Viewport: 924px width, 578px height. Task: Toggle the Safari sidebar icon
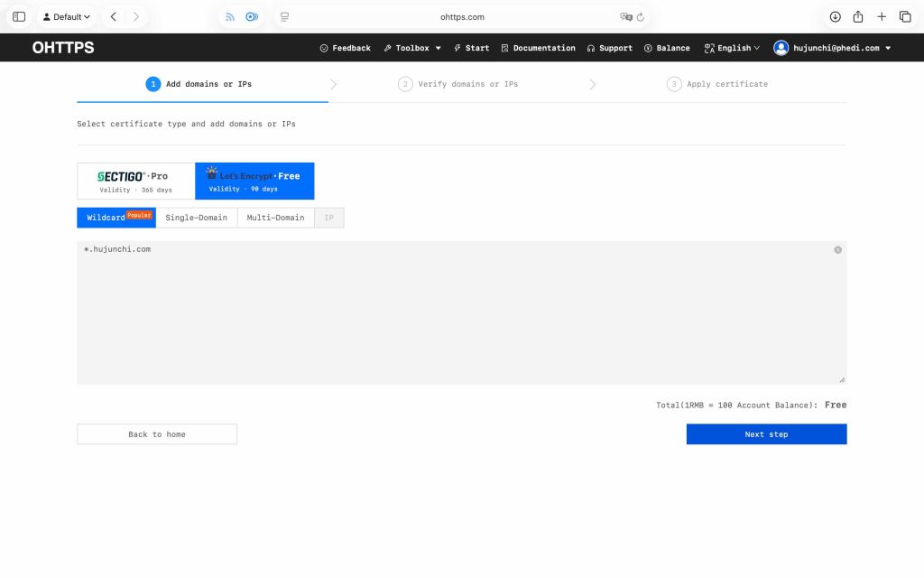click(x=19, y=16)
